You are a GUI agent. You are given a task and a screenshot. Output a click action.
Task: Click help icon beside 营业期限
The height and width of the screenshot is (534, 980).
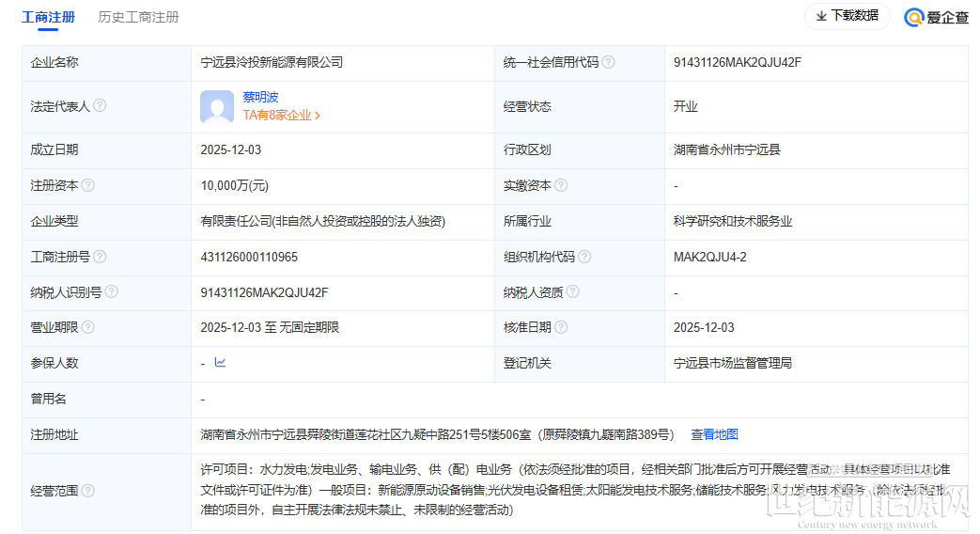pos(88,327)
